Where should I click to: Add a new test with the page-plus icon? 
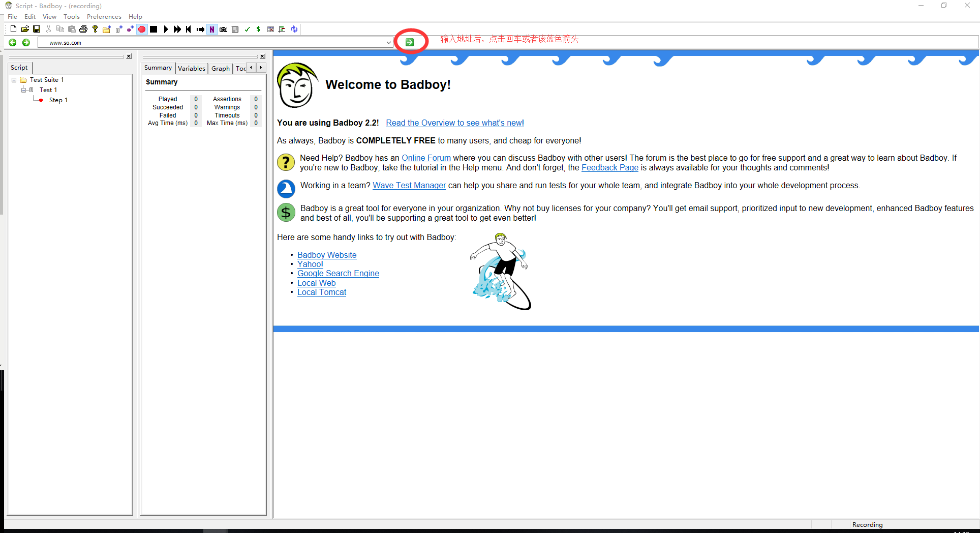click(x=118, y=29)
